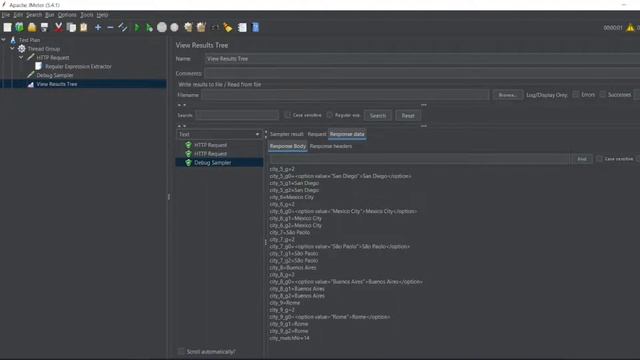Click the Test Plan flask icon
The height and width of the screenshot is (360, 640).
[13, 40]
